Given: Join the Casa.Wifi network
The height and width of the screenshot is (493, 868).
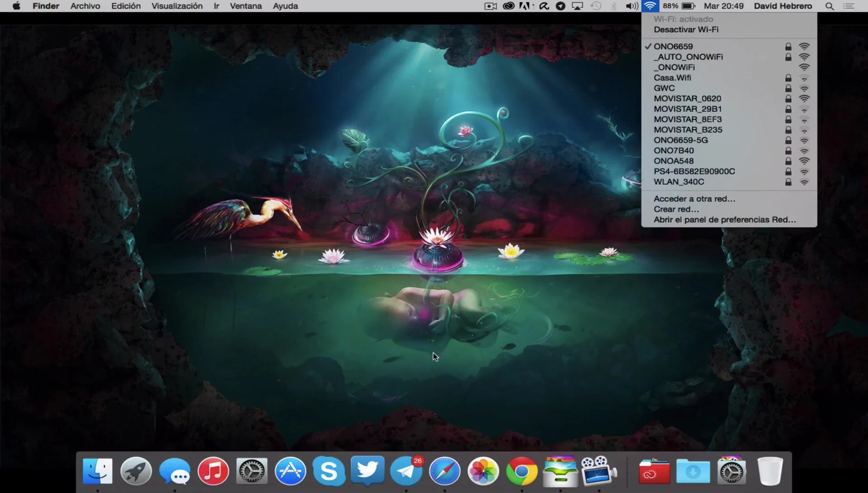Looking at the screenshot, I should point(729,77).
